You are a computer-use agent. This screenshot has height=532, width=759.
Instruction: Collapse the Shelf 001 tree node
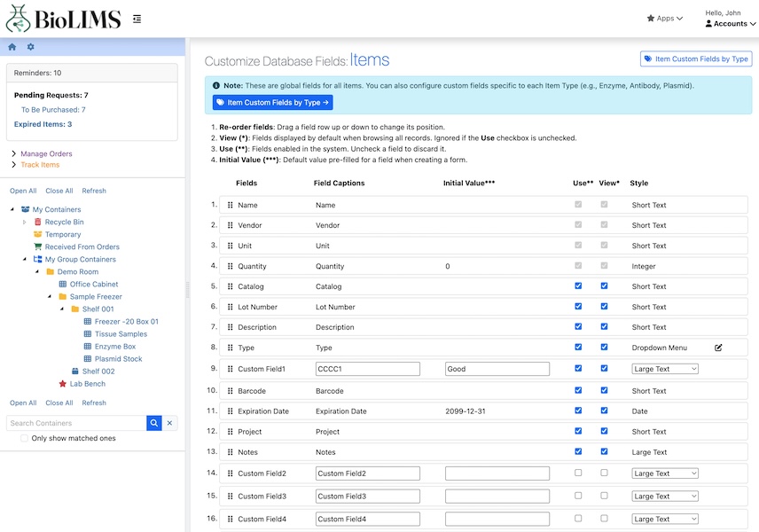pos(61,309)
